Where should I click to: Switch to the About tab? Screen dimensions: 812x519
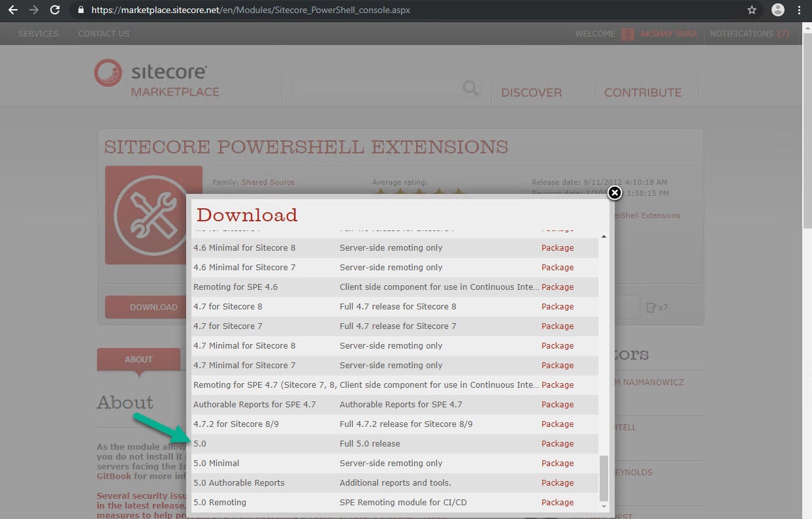pos(138,359)
